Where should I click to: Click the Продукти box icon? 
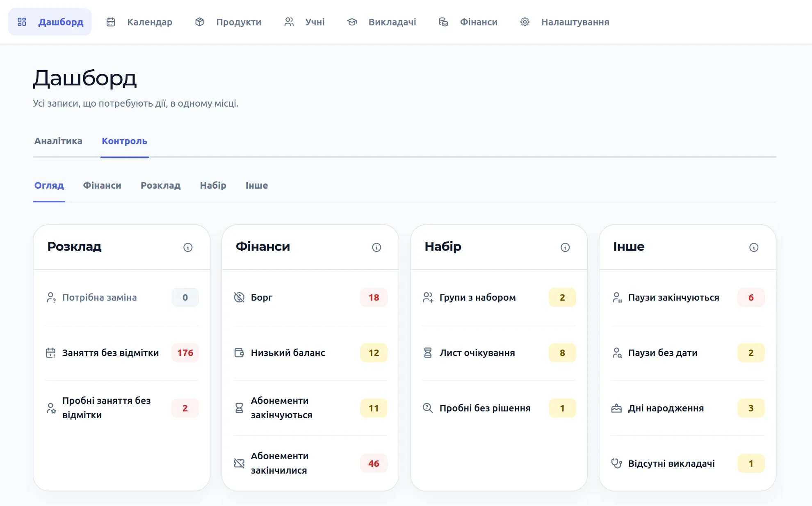(200, 22)
